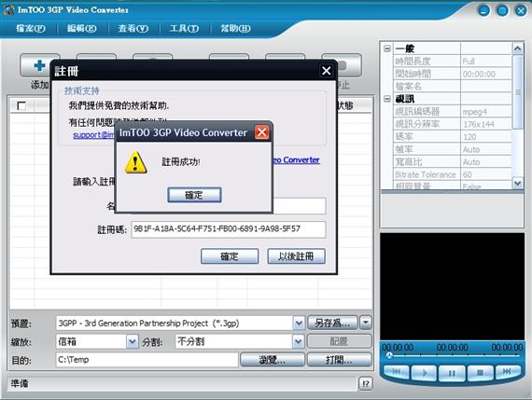The width and height of the screenshot is (532, 400).
Task: Click the warning icon in the message box
Action: click(135, 162)
